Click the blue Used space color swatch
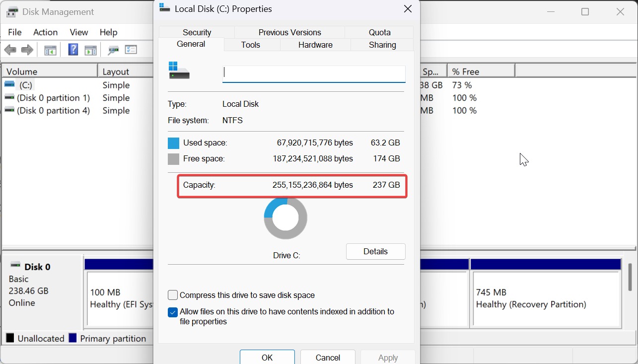638x364 pixels. (173, 143)
